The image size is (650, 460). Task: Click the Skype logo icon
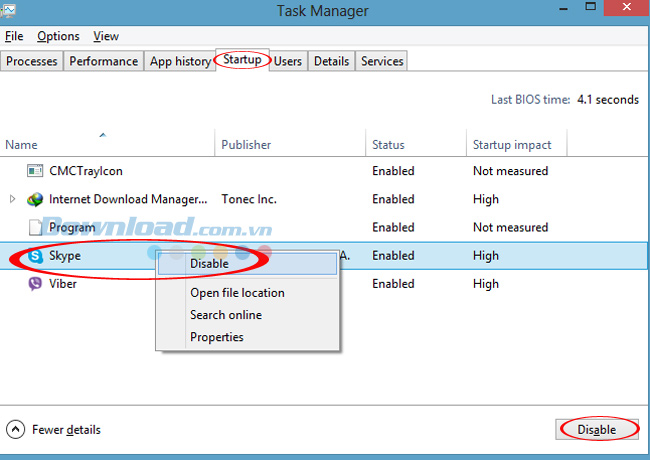tap(35, 256)
